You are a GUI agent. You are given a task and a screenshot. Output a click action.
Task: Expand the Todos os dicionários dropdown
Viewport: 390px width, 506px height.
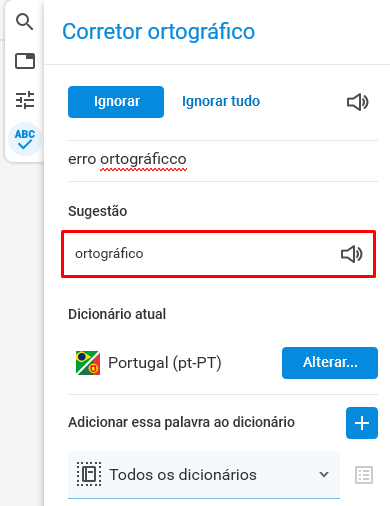click(204, 475)
